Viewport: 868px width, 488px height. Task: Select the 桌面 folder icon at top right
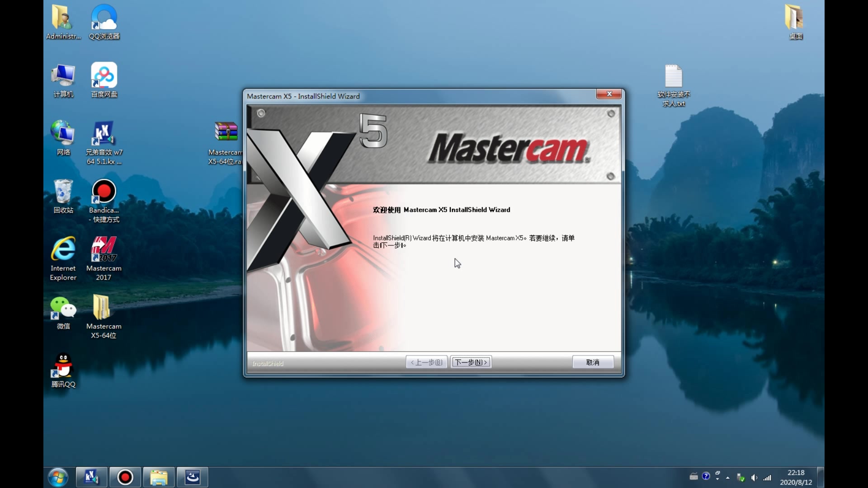coord(796,22)
